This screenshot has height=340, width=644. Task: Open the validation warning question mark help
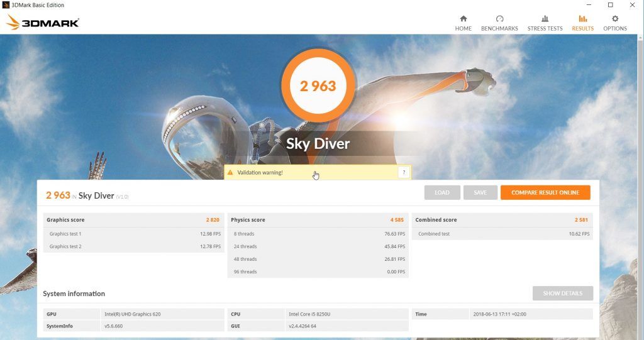(404, 172)
